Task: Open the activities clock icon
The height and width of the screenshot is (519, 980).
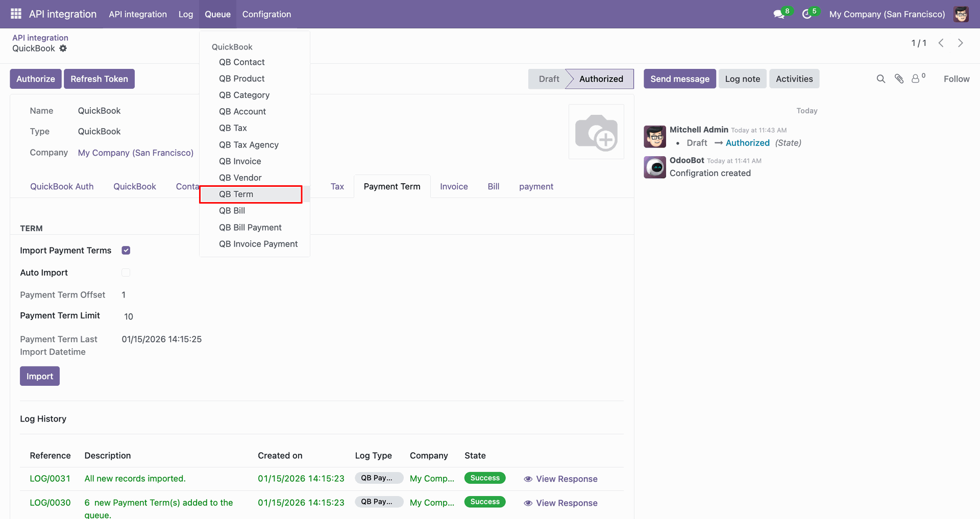Action: (x=807, y=14)
